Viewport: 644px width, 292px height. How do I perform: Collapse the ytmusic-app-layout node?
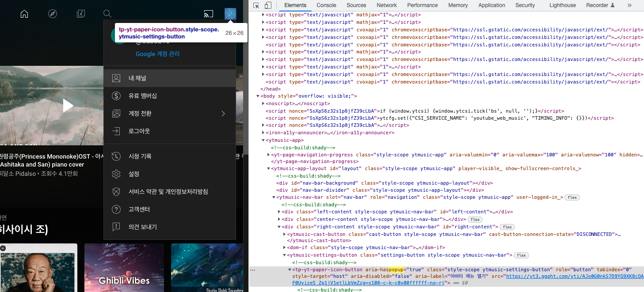click(x=269, y=169)
